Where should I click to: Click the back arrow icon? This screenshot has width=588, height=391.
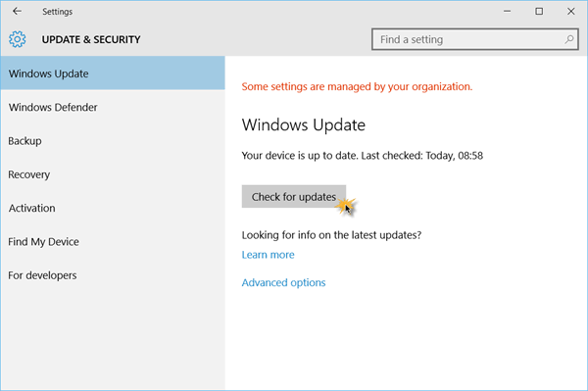(17, 11)
